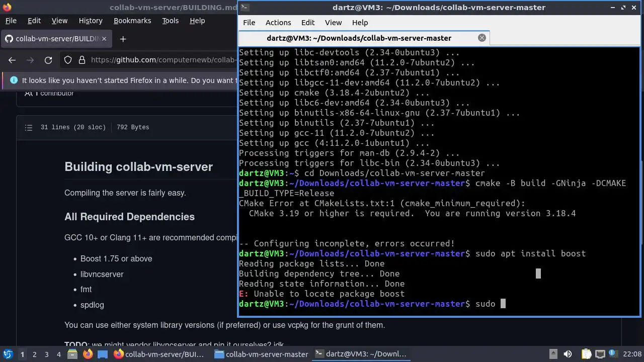Click the 'All Required Dependencies' heading

point(129,217)
